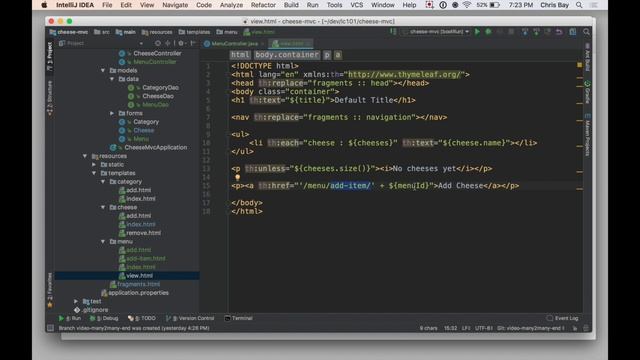
Task: Click the VCS update project icon
Action: pos(524,32)
